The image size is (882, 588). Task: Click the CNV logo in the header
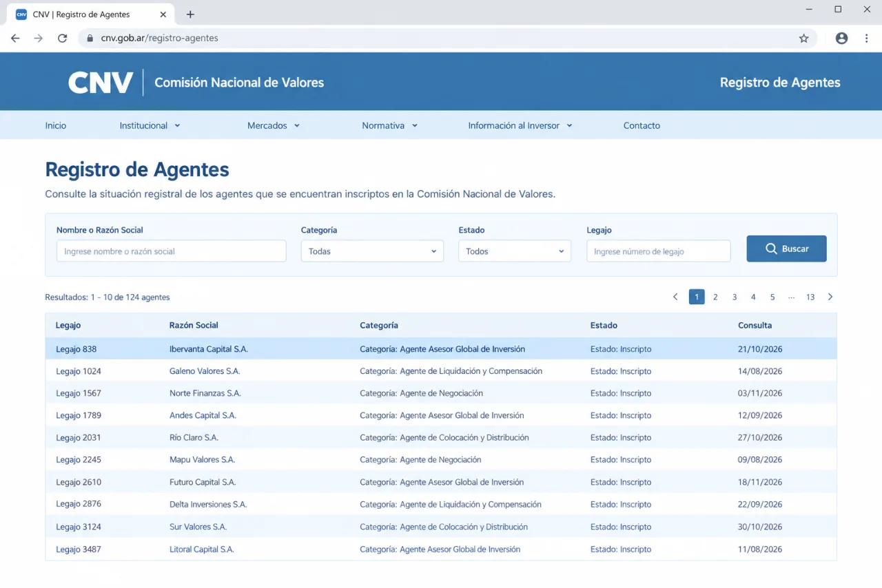[101, 83]
